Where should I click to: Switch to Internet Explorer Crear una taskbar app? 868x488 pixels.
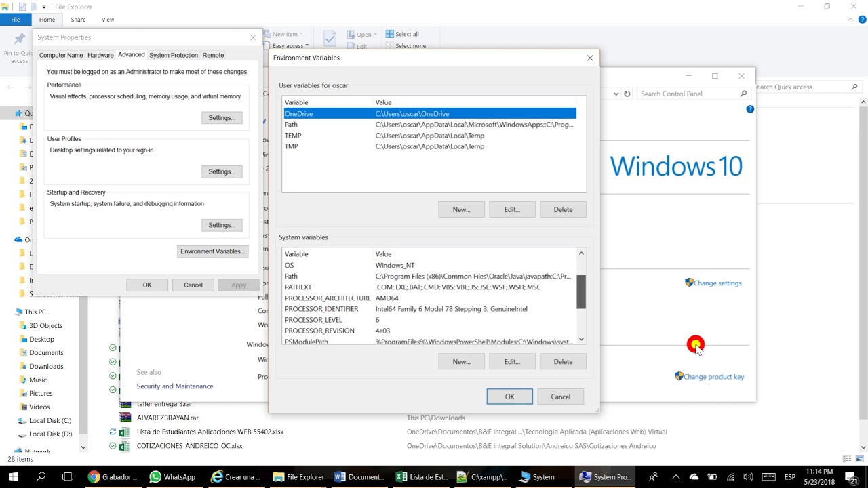[235, 476]
